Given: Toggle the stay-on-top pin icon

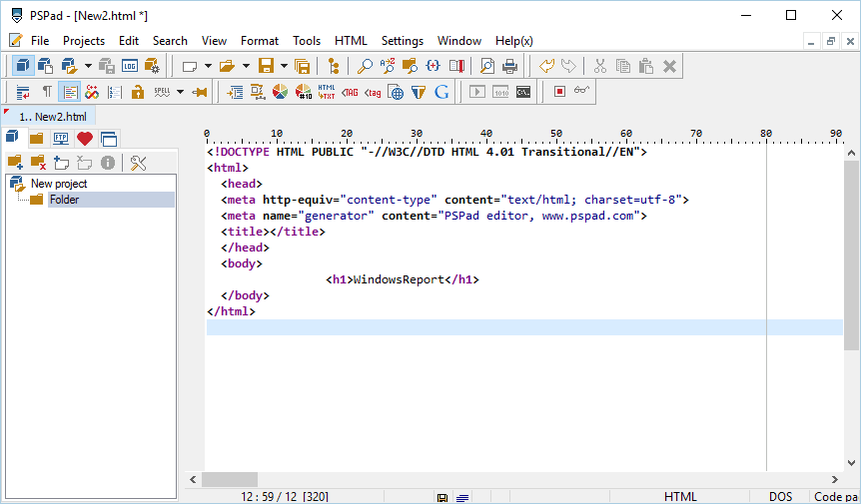Looking at the screenshot, I should point(200,92).
